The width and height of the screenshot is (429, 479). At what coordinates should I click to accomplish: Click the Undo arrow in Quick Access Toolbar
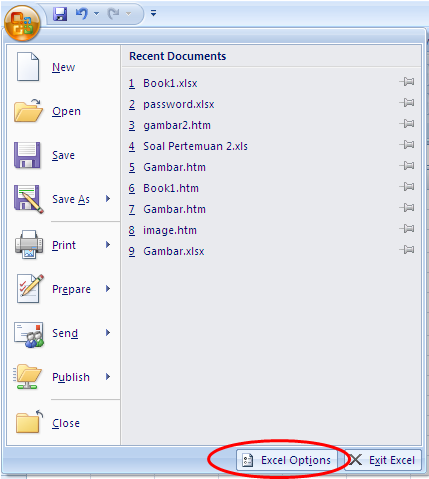[x=82, y=14]
